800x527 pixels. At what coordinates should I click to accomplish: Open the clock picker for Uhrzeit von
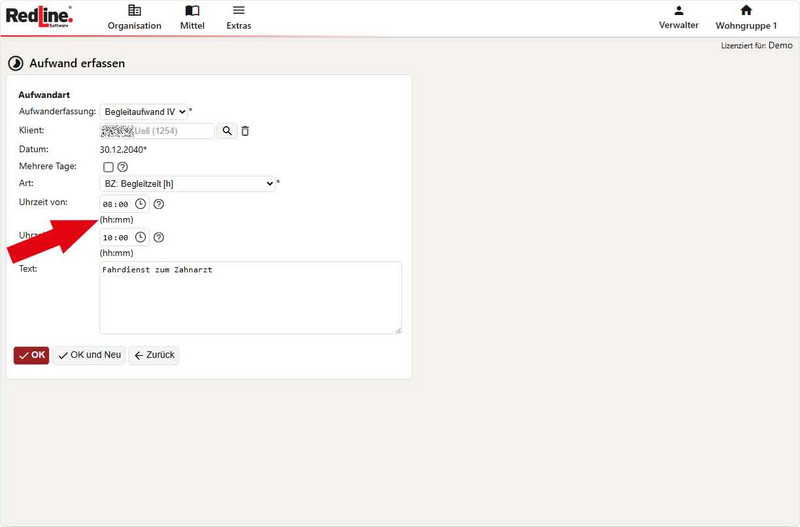click(x=140, y=204)
